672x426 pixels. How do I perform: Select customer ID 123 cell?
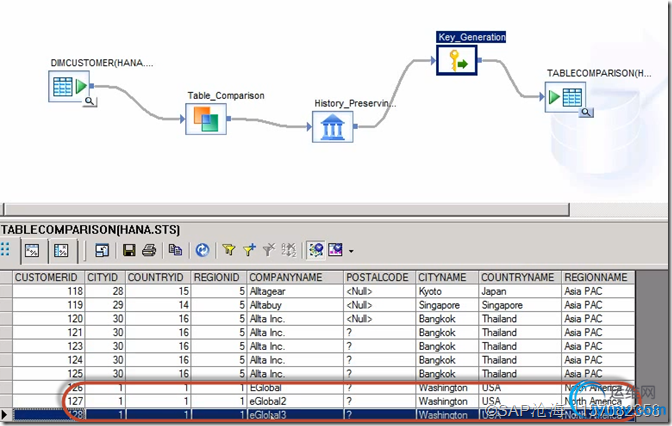48,346
